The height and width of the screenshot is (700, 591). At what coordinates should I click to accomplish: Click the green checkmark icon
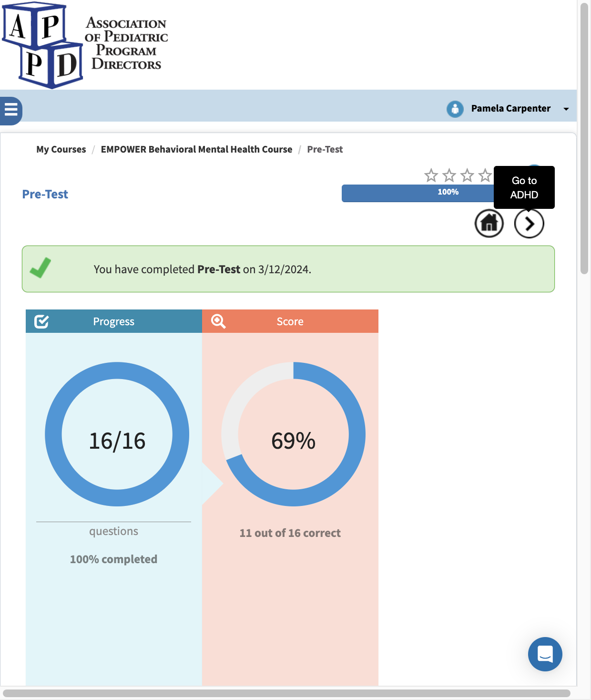[x=41, y=268]
